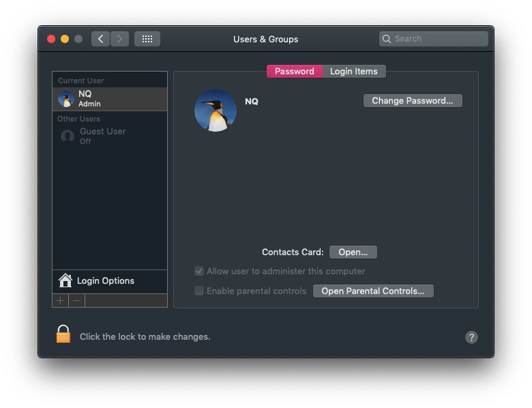Open the Contacts Card
532x408 pixels.
(x=353, y=252)
